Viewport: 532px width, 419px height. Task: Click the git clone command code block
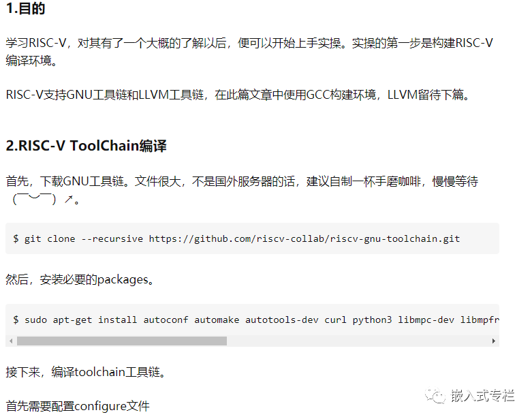[x=252, y=238]
